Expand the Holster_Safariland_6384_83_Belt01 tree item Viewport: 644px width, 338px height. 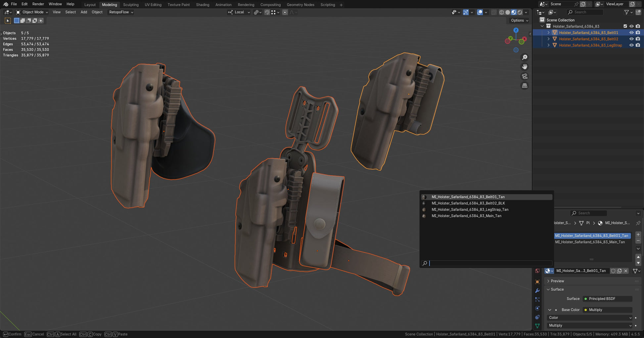coord(548,32)
